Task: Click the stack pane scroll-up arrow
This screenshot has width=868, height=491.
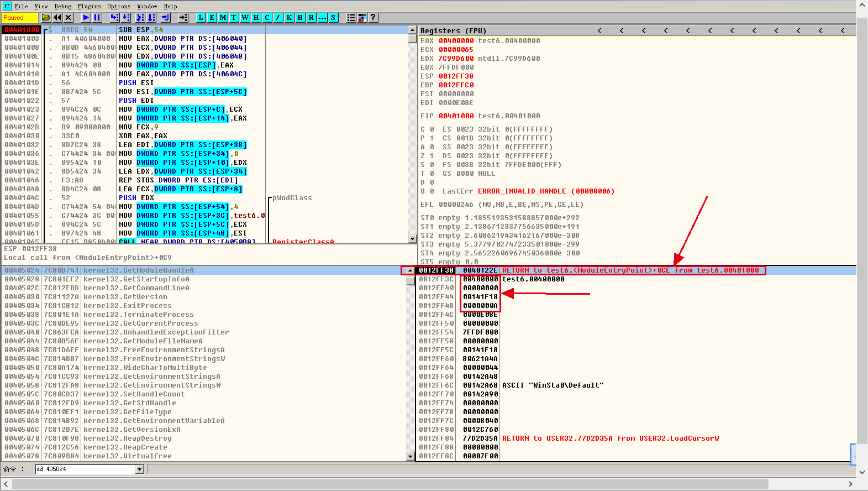Action: (x=410, y=270)
